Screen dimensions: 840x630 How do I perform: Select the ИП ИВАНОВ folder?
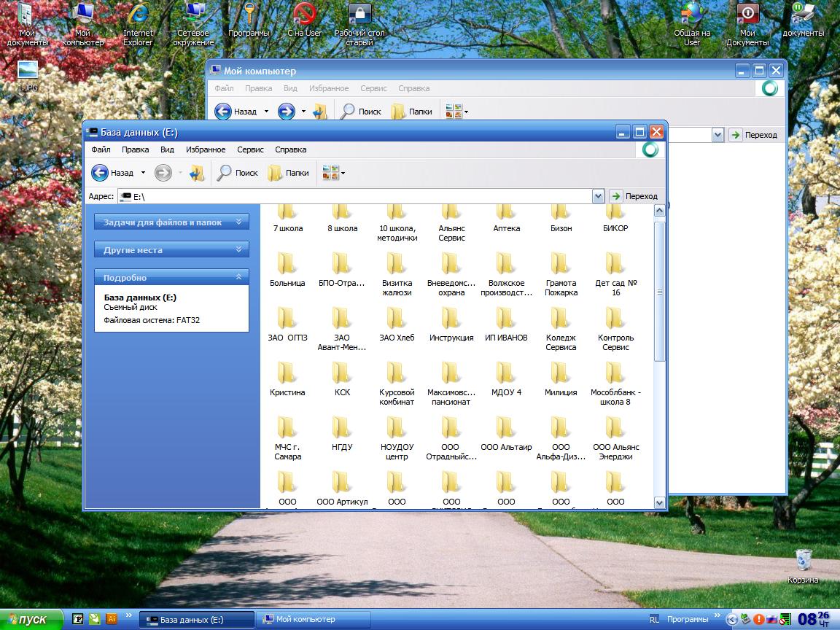506,319
